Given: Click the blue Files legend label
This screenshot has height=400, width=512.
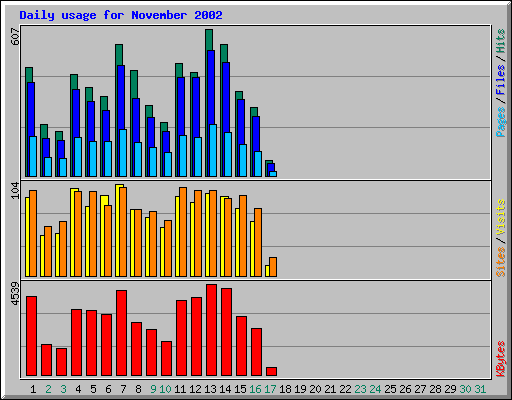Looking at the screenshot, I should pyautogui.click(x=501, y=79).
